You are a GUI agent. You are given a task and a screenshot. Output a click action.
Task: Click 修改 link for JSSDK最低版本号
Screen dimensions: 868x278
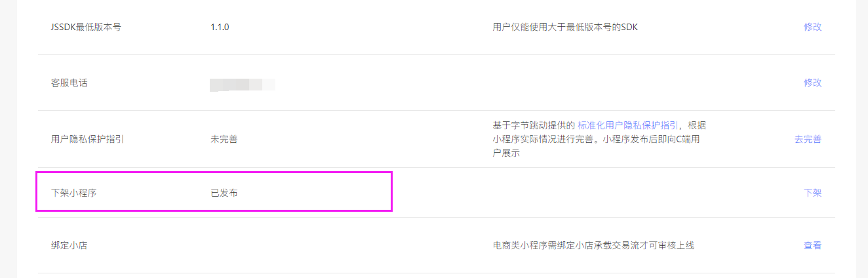click(x=812, y=27)
